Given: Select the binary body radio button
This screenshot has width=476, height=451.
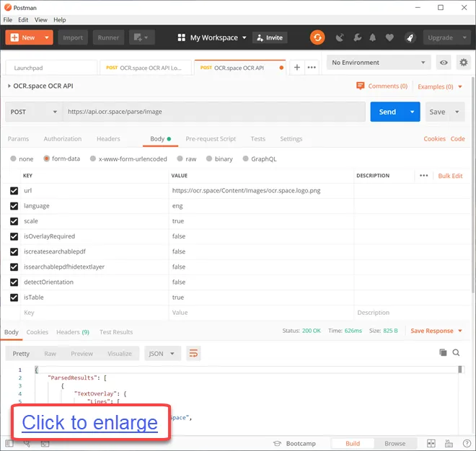Looking at the screenshot, I should pyautogui.click(x=209, y=158).
